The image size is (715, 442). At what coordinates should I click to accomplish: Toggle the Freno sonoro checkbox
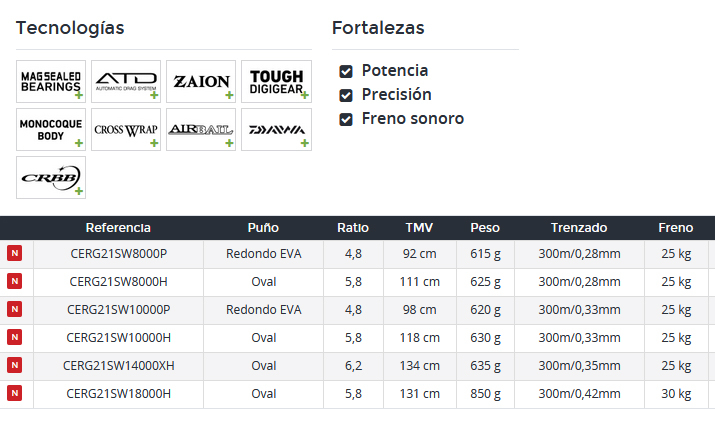click(x=346, y=119)
